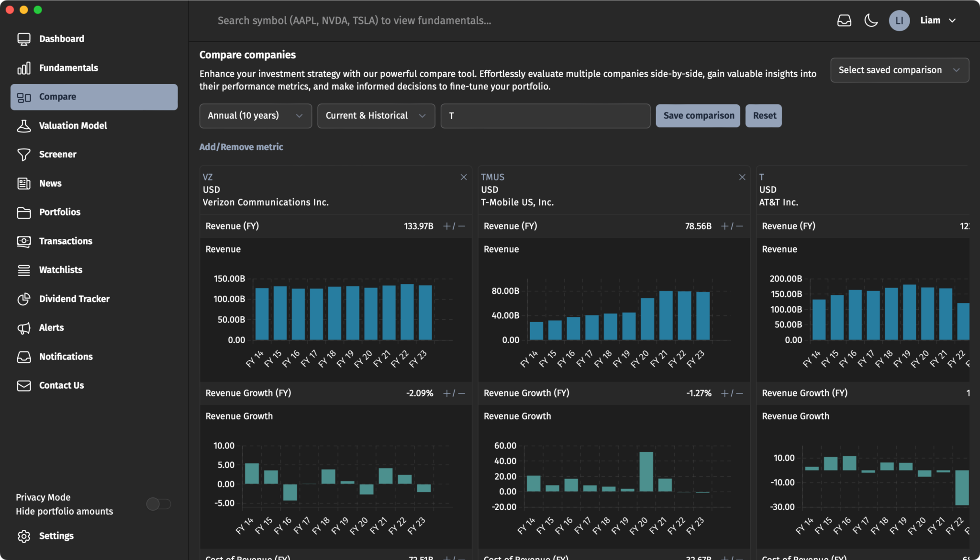Click the Watchlists list icon
The width and height of the screenshot is (980, 560).
coord(24,270)
